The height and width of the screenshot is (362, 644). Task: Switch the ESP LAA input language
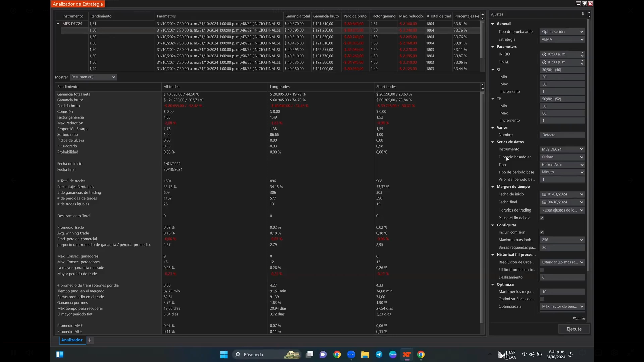coord(512,354)
